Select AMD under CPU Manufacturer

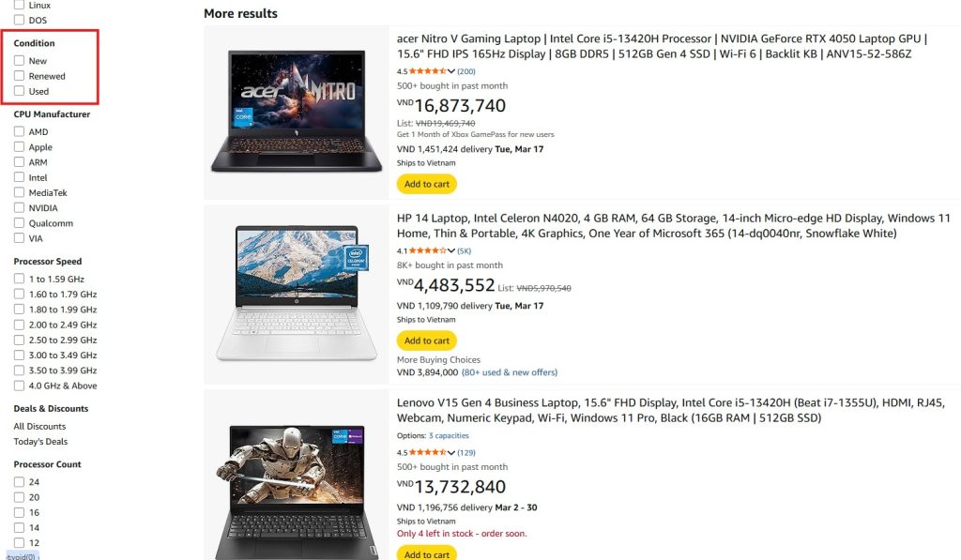tap(21, 131)
